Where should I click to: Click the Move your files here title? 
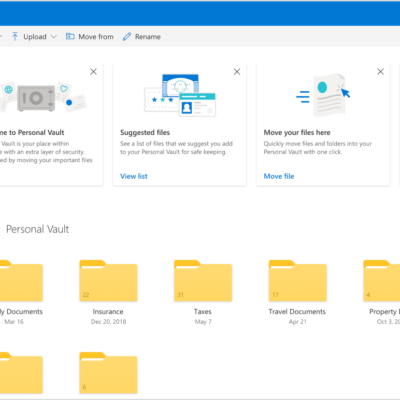[297, 133]
